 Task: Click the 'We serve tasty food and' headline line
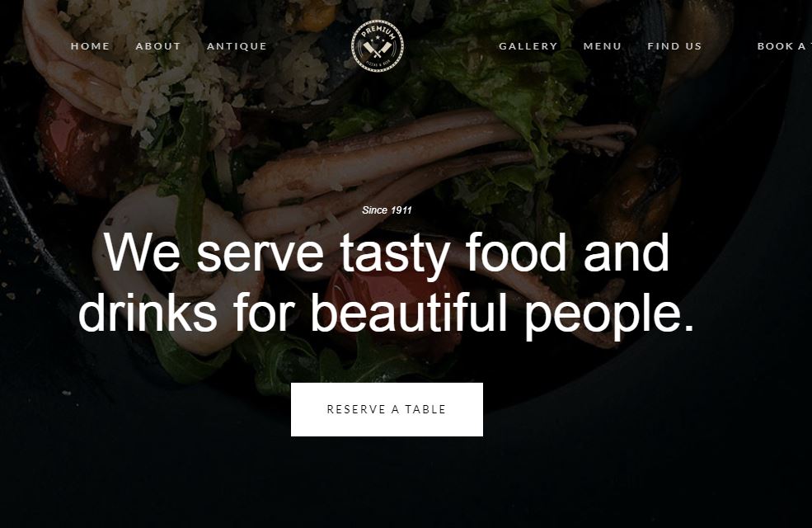pos(387,252)
